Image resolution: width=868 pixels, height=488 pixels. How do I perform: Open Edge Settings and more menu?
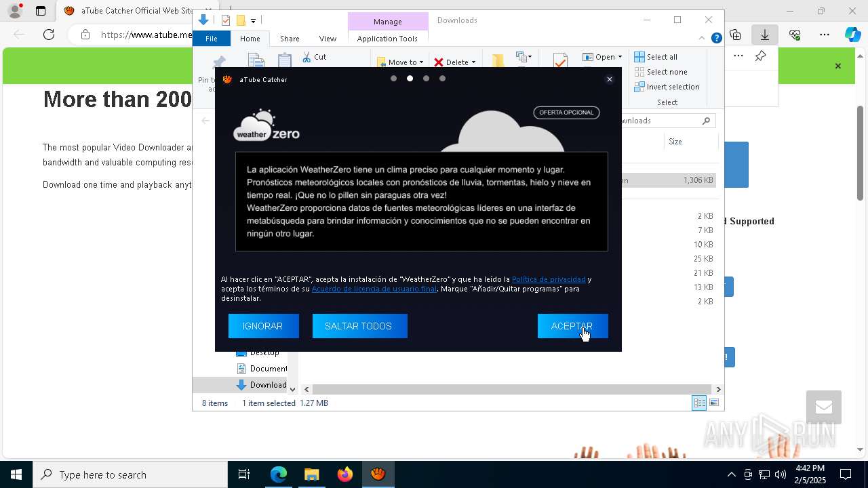pyautogui.click(x=825, y=35)
